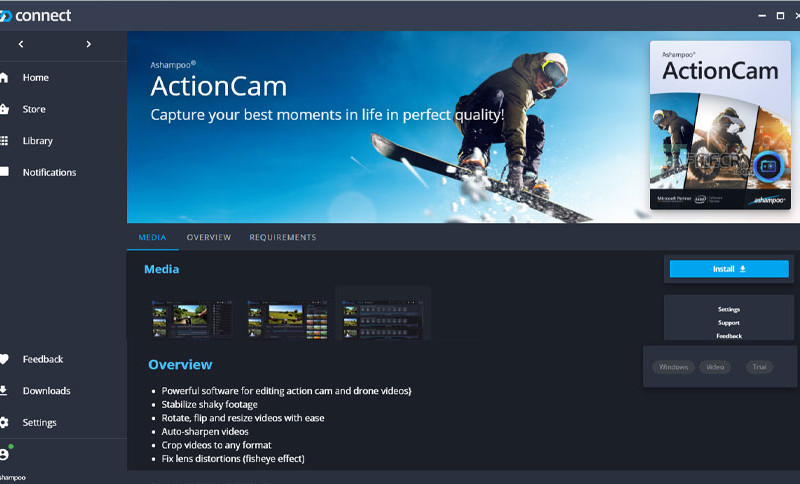Click 'Crop videos to any format' text
Image resolution: width=800 pixels, height=484 pixels.
tap(216, 445)
